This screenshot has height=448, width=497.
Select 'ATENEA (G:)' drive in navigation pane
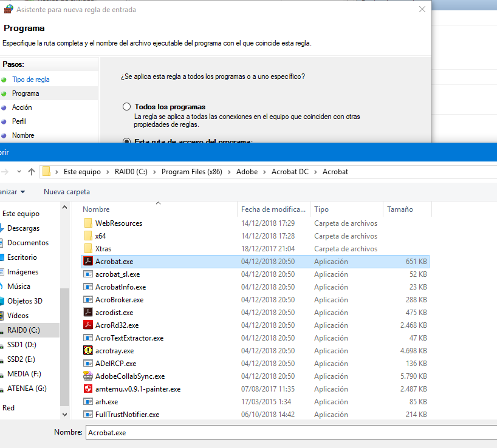[x=27, y=389]
